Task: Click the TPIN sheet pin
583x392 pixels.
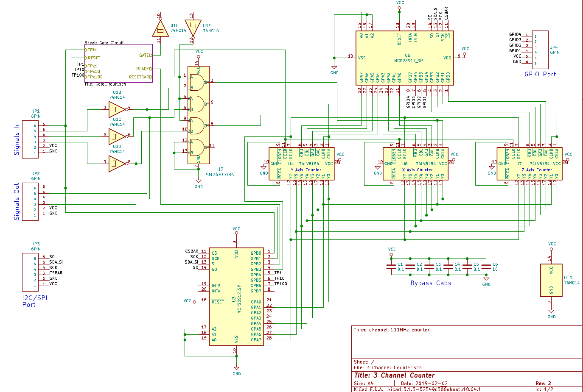Action: (91, 50)
